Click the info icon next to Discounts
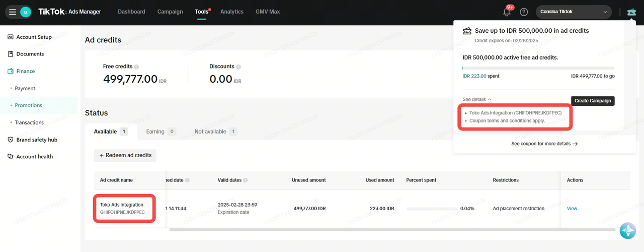The width and height of the screenshot is (644, 252). click(x=238, y=67)
